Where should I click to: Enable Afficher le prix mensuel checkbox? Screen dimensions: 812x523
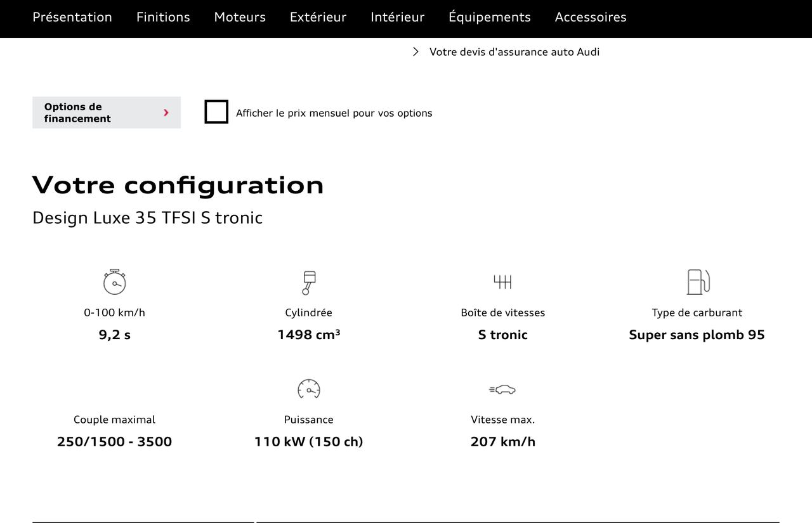pyautogui.click(x=216, y=112)
